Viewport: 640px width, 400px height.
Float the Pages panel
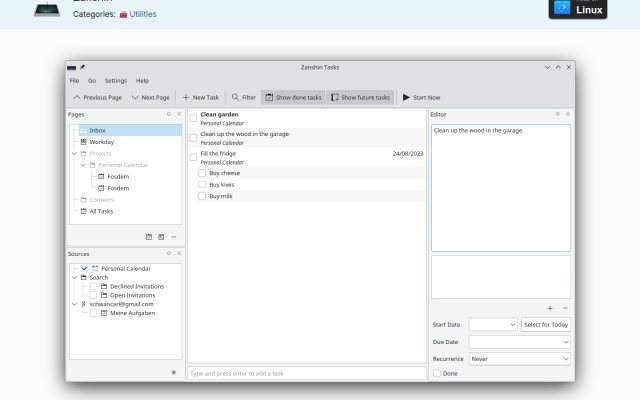point(169,114)
